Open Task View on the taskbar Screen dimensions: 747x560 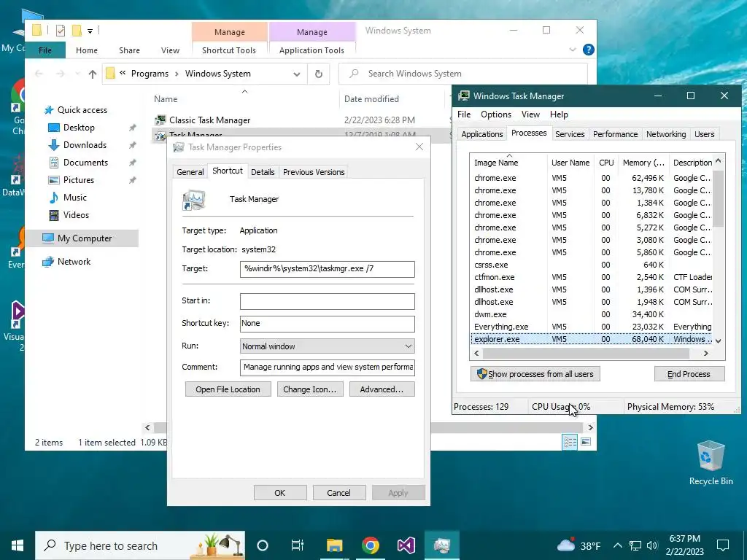(298, 545)
